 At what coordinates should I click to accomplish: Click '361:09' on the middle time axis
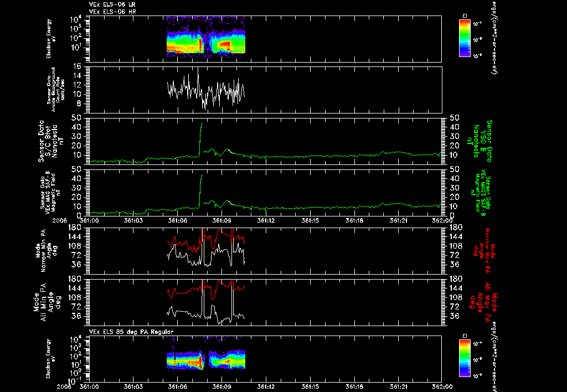(x=221, y=220)
